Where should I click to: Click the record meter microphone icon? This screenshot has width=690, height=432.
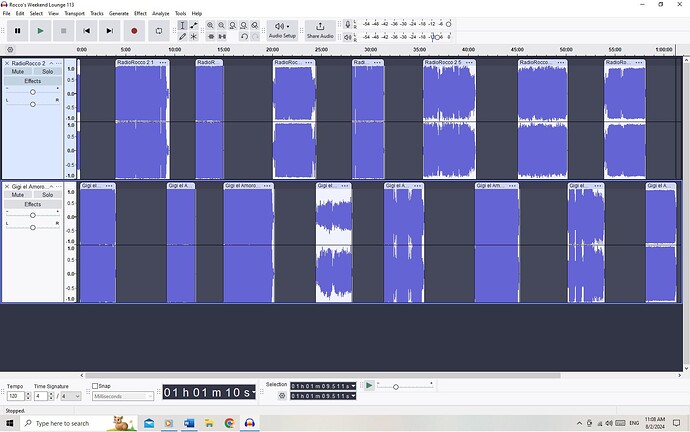[348, 25]
